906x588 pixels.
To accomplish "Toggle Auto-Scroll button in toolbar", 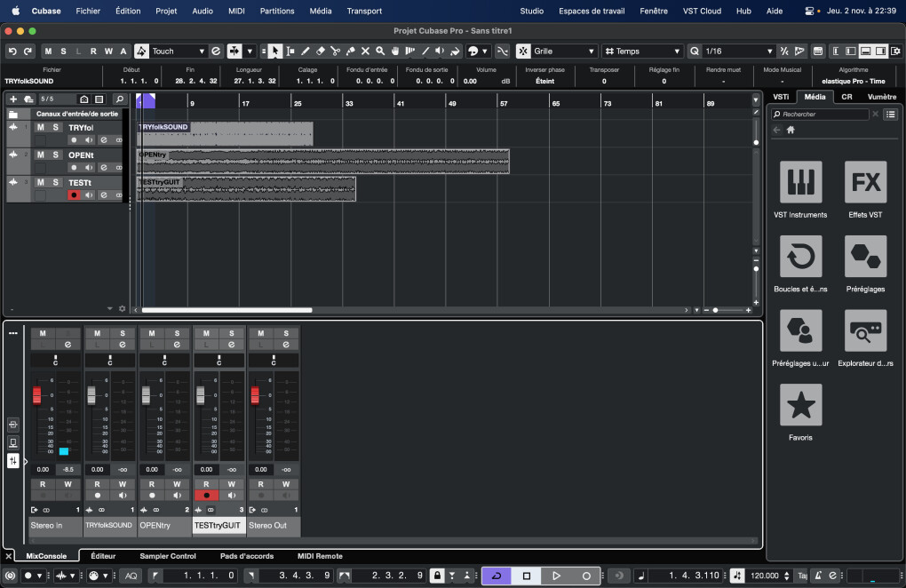I will coord(234,52).
